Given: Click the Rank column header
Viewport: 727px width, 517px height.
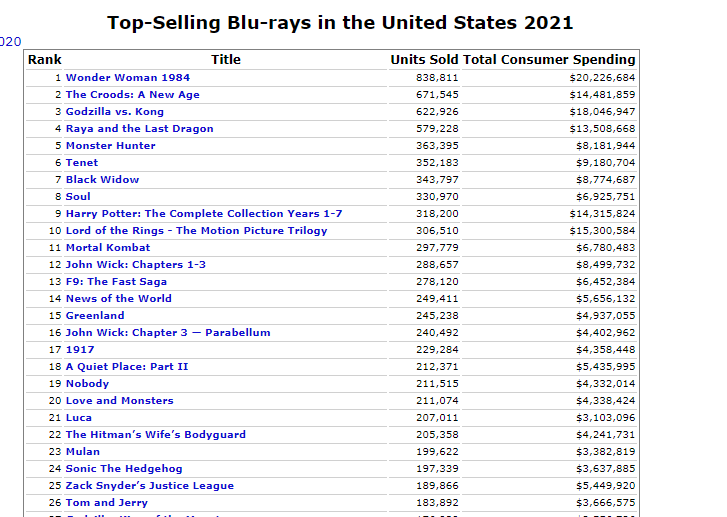Looking at the screenshot, I should click(45, 59).
